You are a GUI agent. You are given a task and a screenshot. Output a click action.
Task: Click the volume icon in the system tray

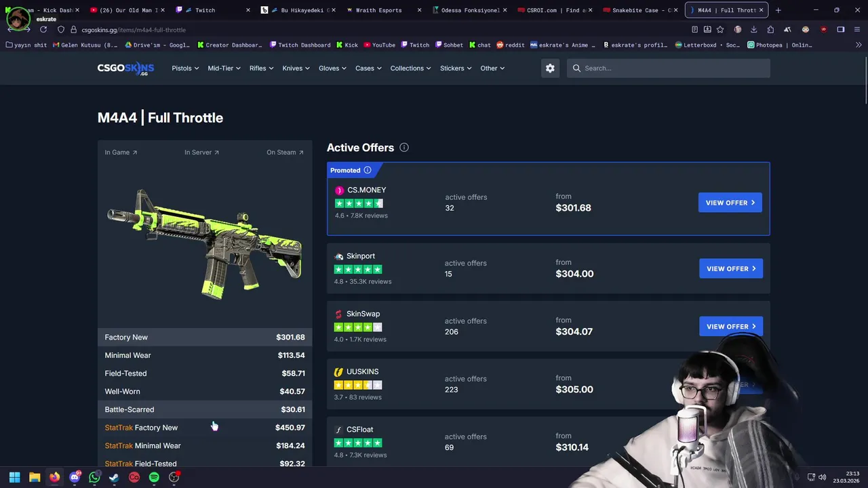(823, 477)
